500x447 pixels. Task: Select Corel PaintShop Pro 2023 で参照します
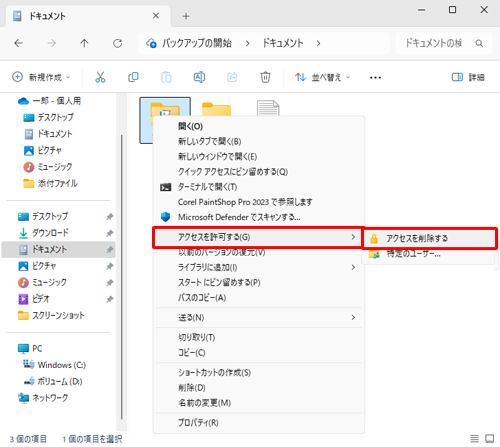point(259,202)
